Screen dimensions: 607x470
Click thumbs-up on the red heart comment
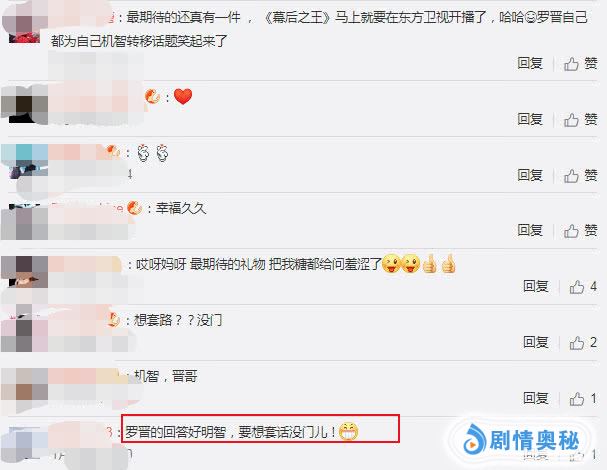coord(580,120)
